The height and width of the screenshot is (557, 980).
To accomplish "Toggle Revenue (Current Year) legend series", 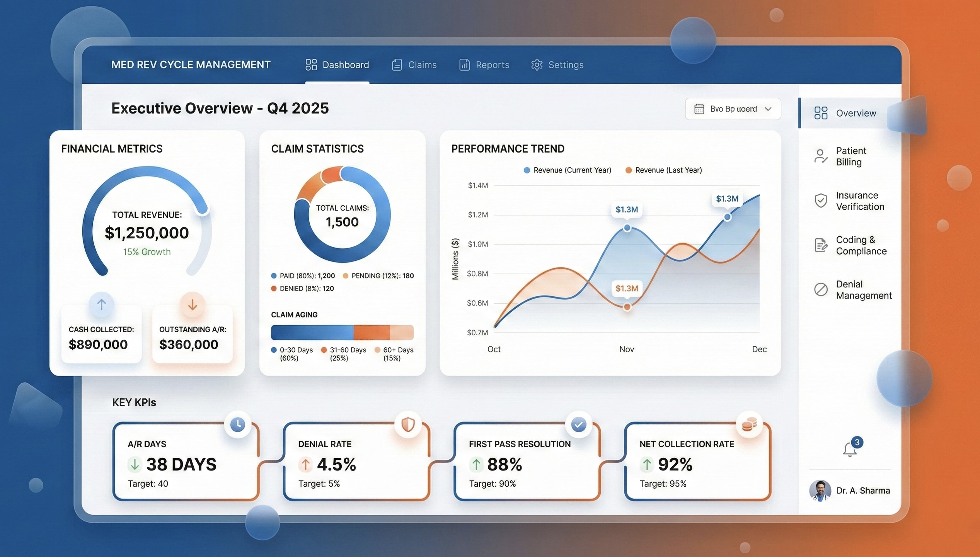I will pyautogui.click(x=568, y=170).
